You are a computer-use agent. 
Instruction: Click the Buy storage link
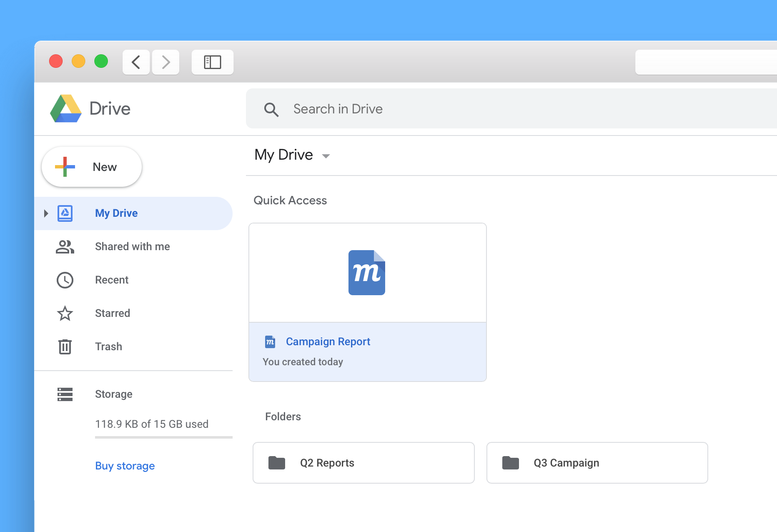[125, 466]
